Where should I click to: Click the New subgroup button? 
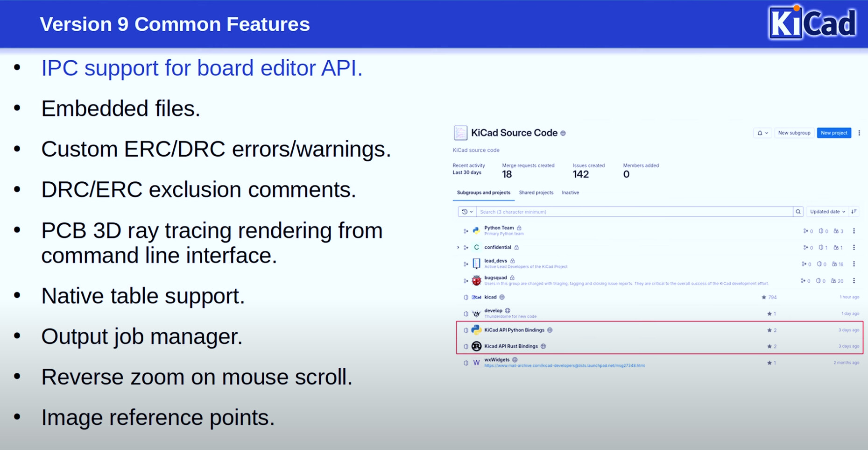[794, 133]
